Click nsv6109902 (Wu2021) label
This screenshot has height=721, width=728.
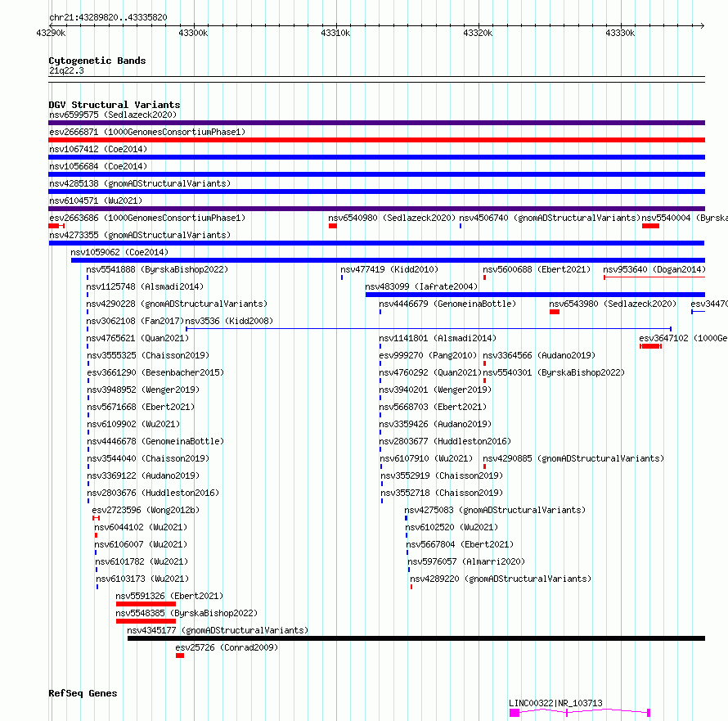click(133, 424)
